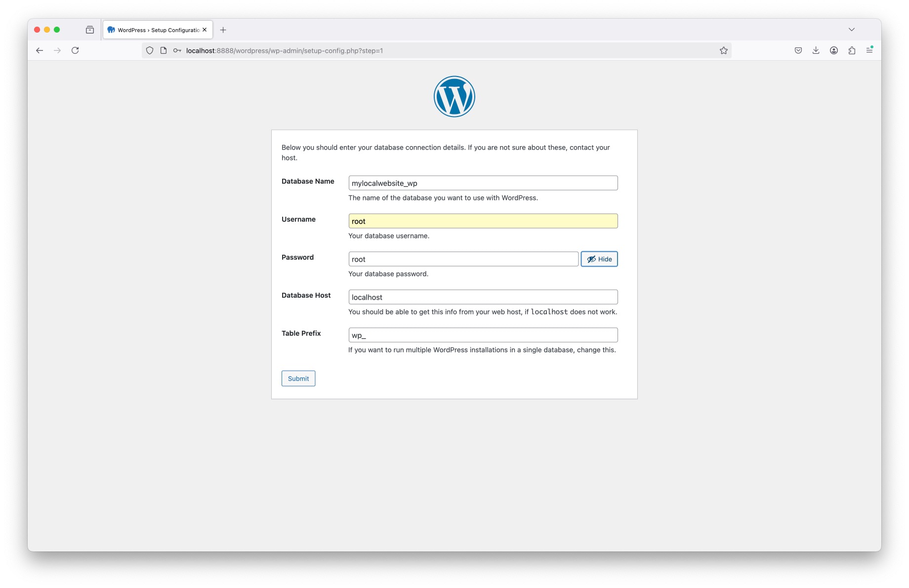Save page to Pocket
Screen dimensions: 909x588
pyautogui.click(x=798, y=50)
